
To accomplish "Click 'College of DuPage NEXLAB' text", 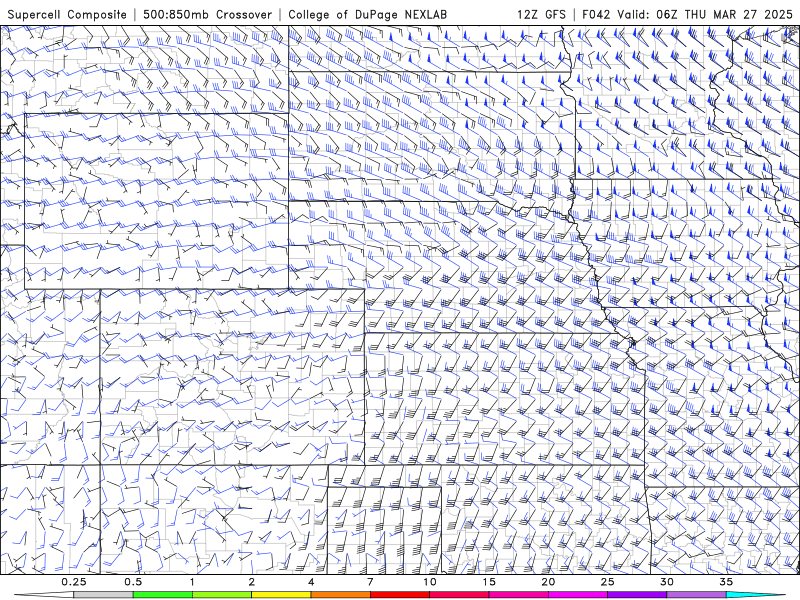I will click(x=367, y=14).
